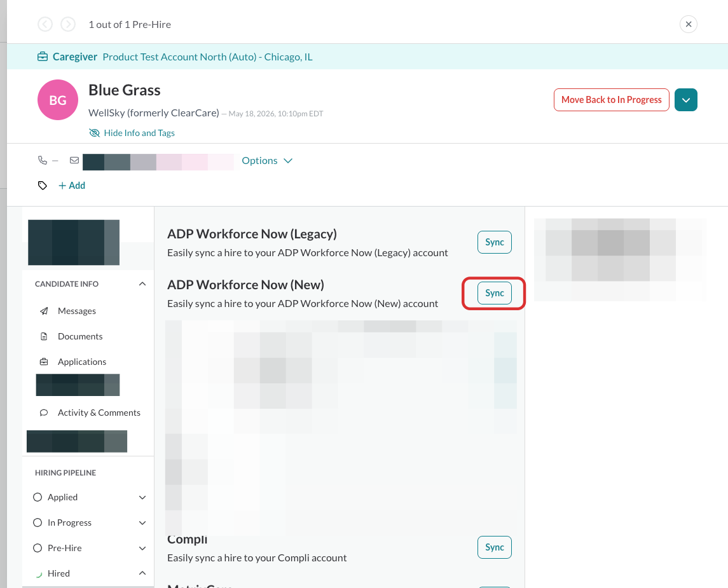Click the Compli heading
728x588 pixels.
point(188,539)
